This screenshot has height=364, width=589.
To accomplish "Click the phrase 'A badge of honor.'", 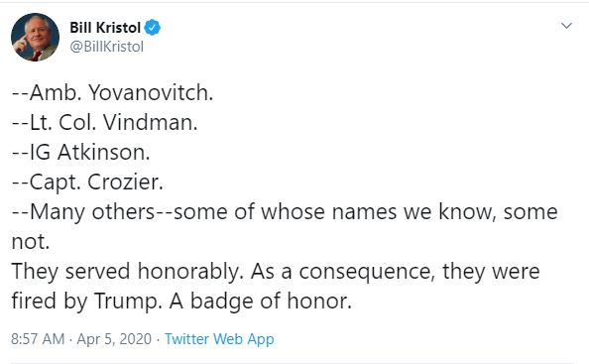I will point(261,301).
